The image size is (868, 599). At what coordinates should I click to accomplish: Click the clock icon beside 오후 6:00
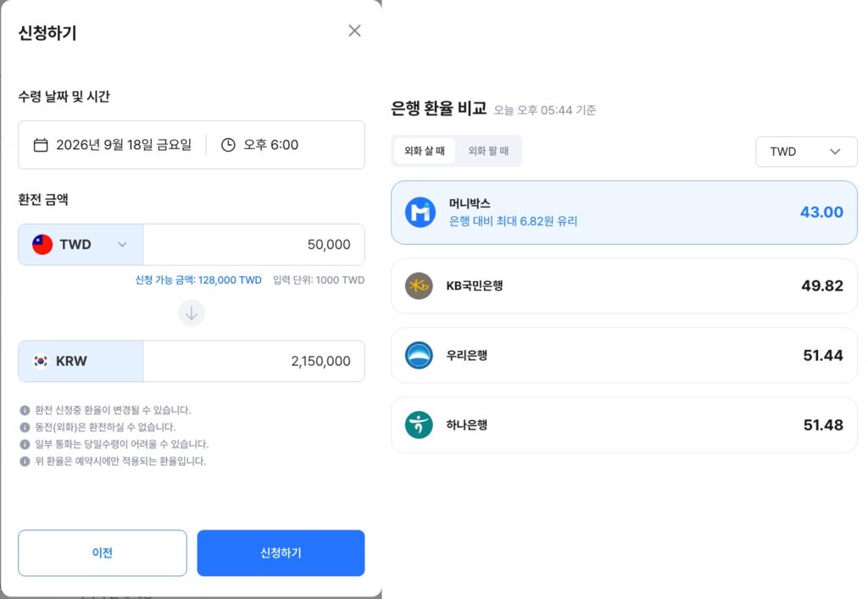pos(228,145)
